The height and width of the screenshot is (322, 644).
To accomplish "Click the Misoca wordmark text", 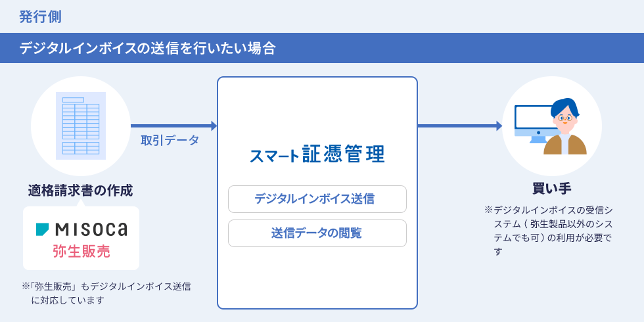I will [91, 229].
